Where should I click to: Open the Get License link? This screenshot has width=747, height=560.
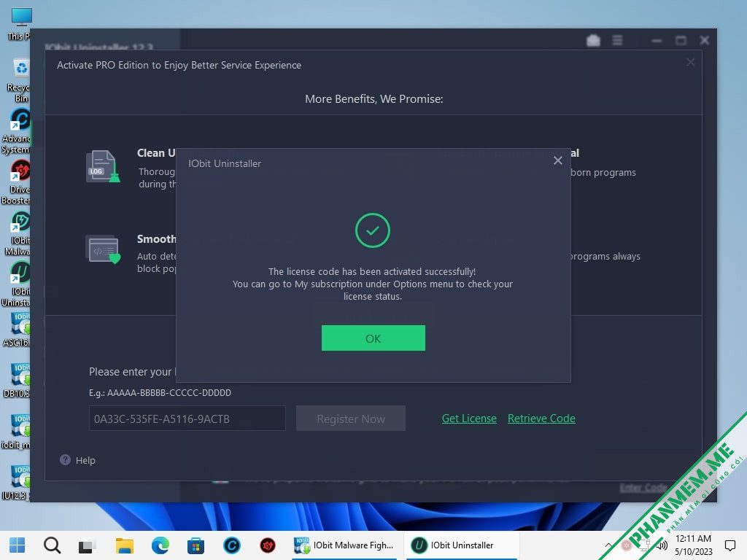coord(469,418)
